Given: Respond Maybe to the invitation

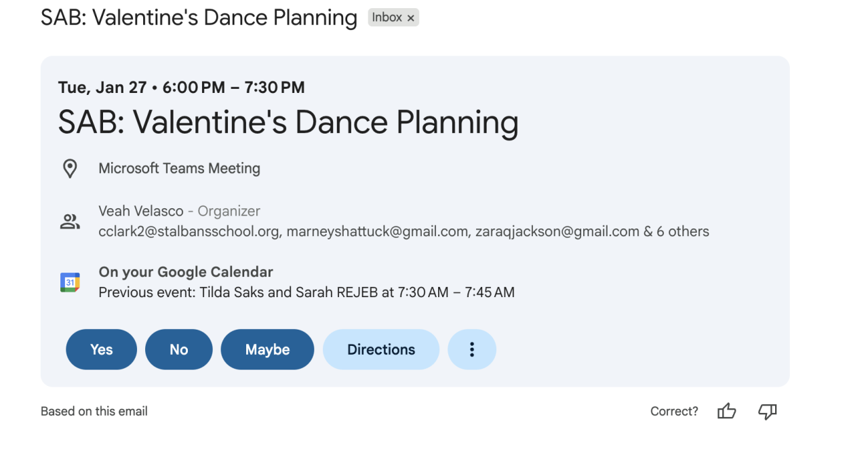Looking at the screenshot, I should point(267,349).
